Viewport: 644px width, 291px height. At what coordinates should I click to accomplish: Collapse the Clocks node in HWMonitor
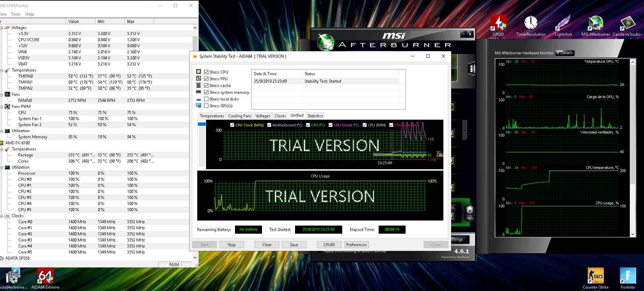(x=1, y=216)
